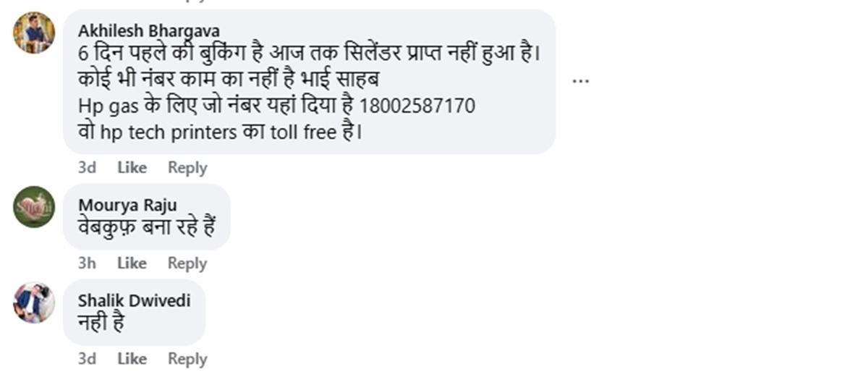Like Akhilesh Bhargava's comment

point(132,167)
